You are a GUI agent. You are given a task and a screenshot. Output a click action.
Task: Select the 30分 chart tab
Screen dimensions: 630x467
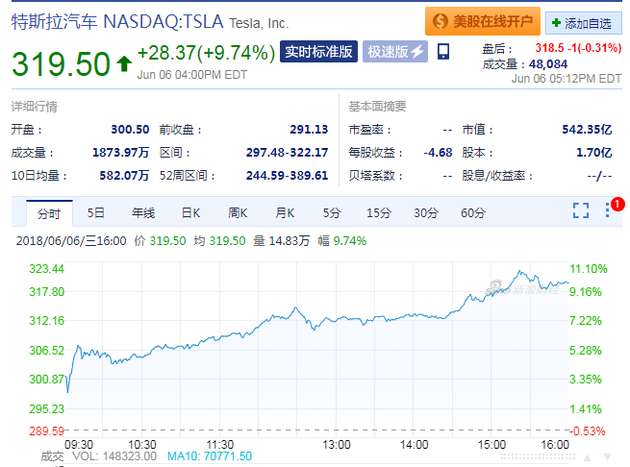426,213
